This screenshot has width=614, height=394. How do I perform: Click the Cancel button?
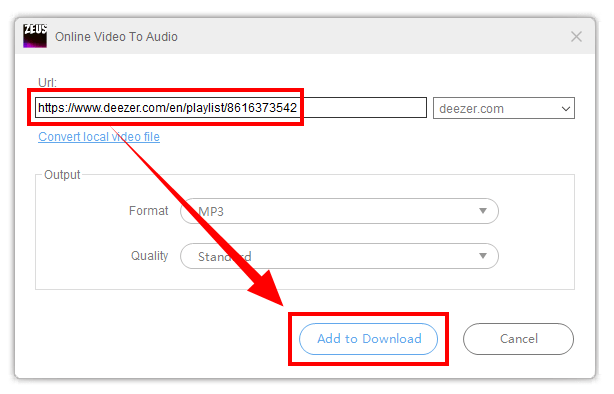click(x=518, y=339)
